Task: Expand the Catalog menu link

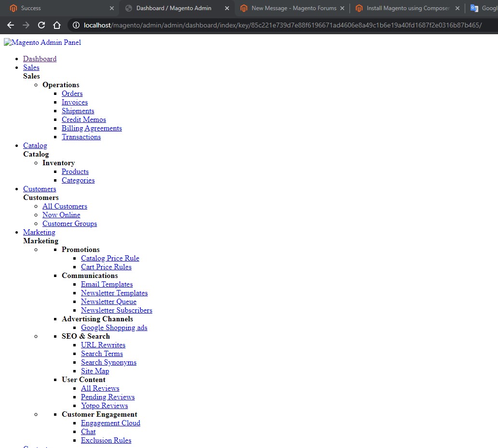Action: [x=35, y=145]
